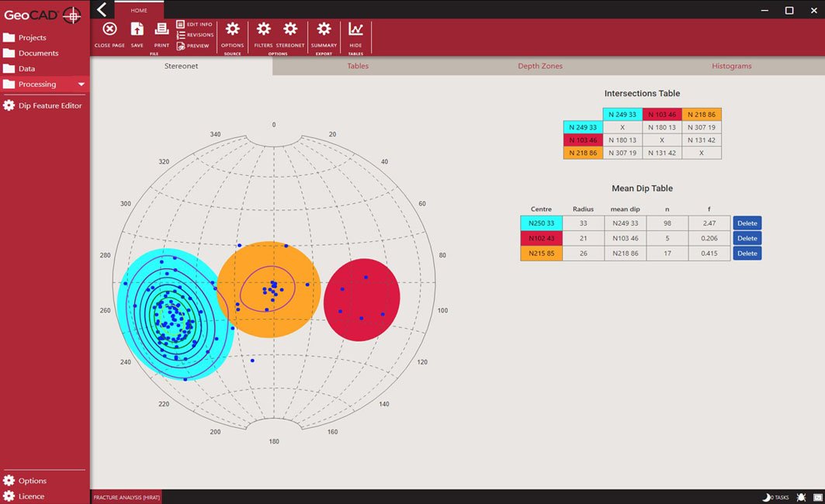Click mean dip value N249 33
The width and height of the screenshot is (825, 504).
[625, 223]
